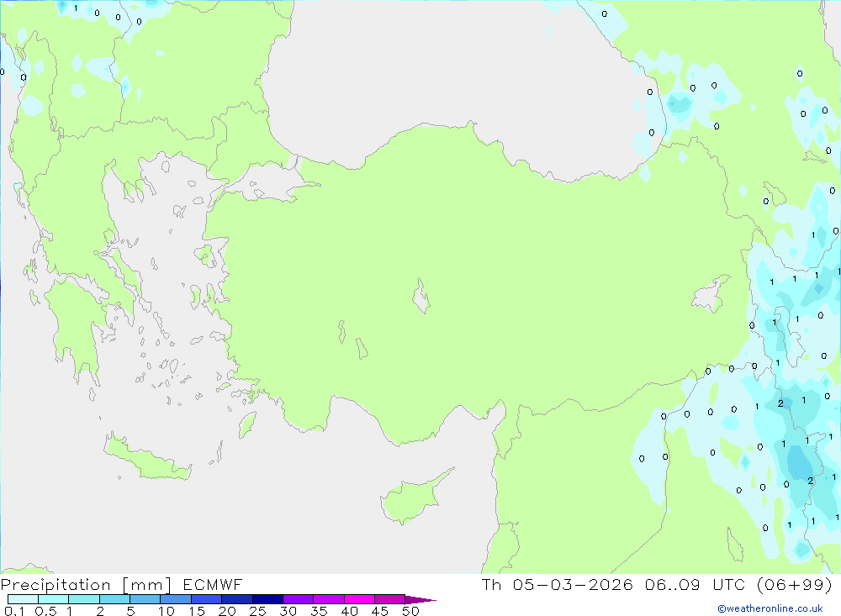Click the 'Precipitation [mm]' title text
The height and width of the screenshot is (616, 841).
pos(86,585)
